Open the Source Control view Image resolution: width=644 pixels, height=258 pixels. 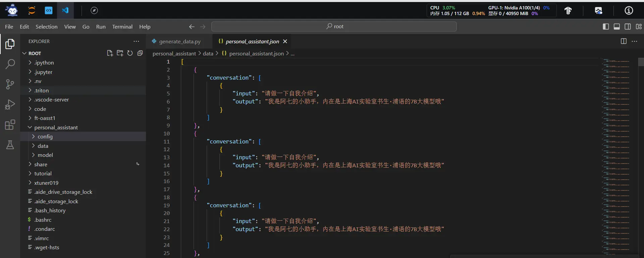(10, 84)
